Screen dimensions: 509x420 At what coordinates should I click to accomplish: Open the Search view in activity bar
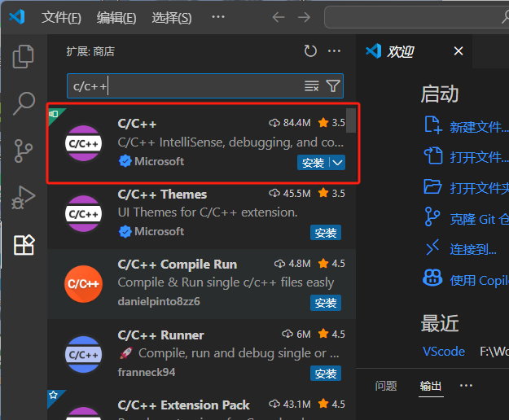click(24, 103)
